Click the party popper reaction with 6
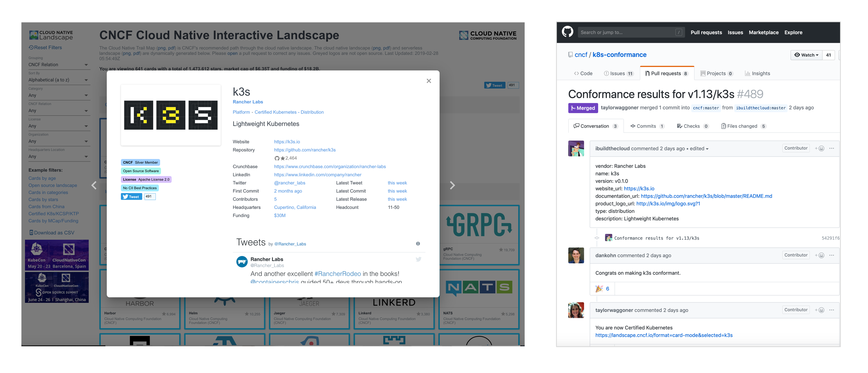This screenshot has width=868, height=373. 602,289
